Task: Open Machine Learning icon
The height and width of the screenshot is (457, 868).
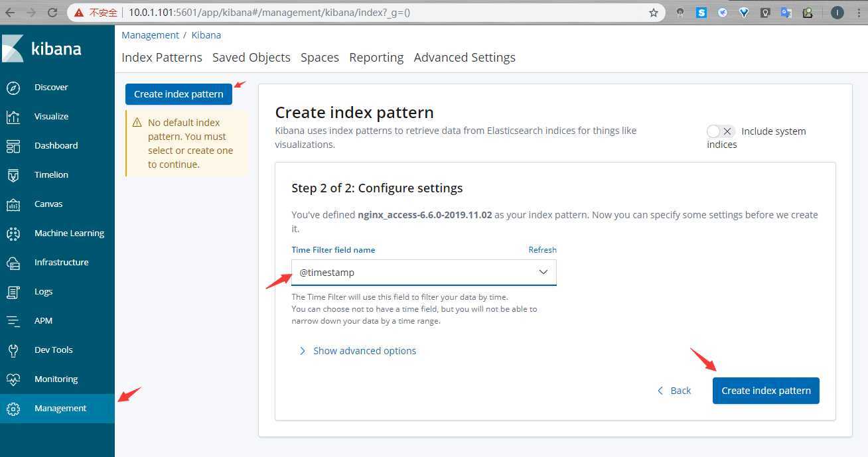Action: pos(13,233)
